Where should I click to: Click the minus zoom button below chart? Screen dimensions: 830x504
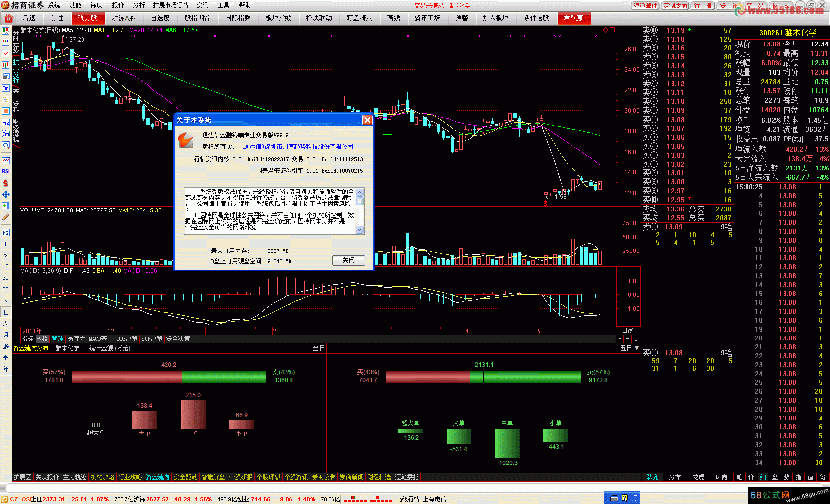pos(627,339)
